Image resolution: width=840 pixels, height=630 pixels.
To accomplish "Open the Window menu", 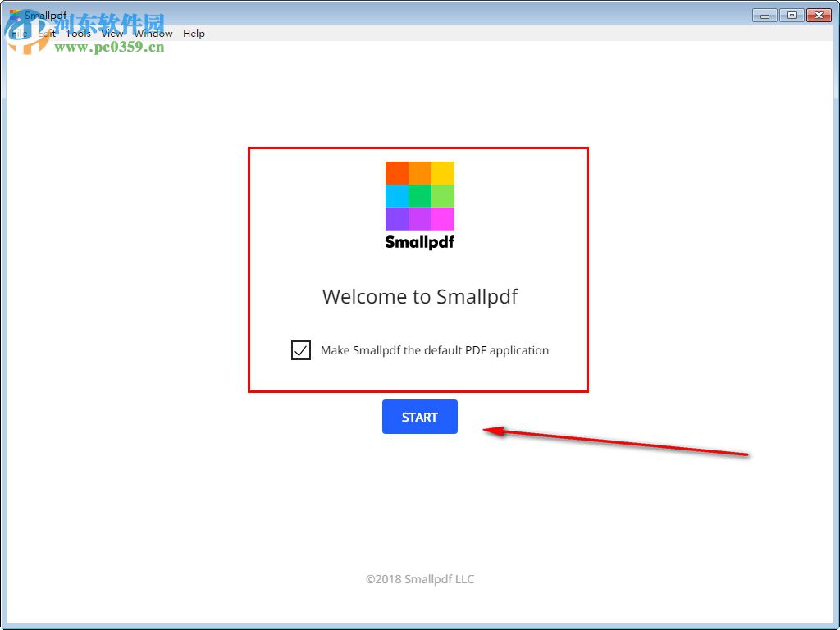I will (x=153, y=34).
